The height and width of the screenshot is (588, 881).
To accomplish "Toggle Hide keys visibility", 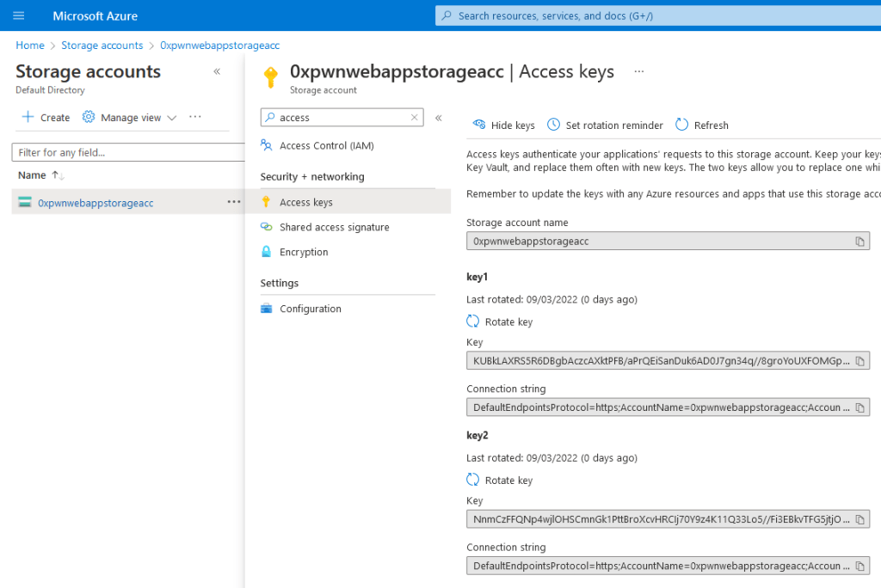I will click(504, 126).
